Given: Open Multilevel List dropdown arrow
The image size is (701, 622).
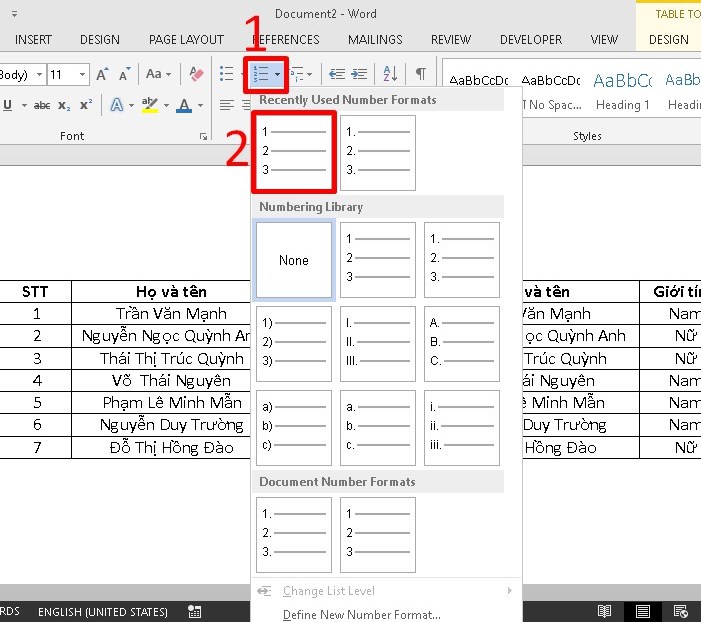Looking at the screenshot, I should point(309,74).
